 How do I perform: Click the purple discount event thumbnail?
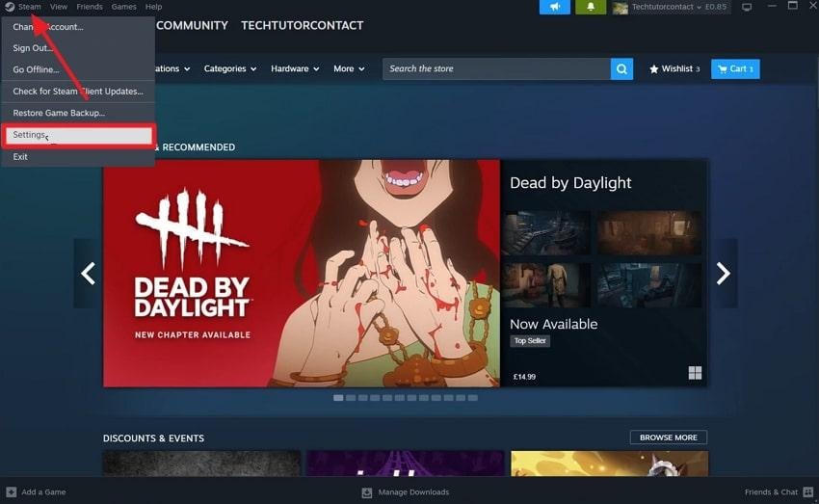(406, 464)
